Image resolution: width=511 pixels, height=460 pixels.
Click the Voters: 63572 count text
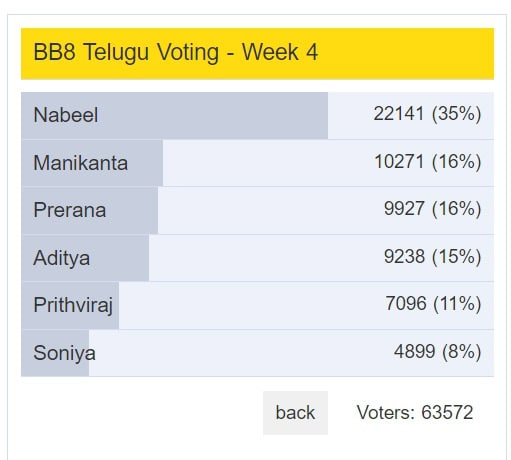(x=415, y=412)
